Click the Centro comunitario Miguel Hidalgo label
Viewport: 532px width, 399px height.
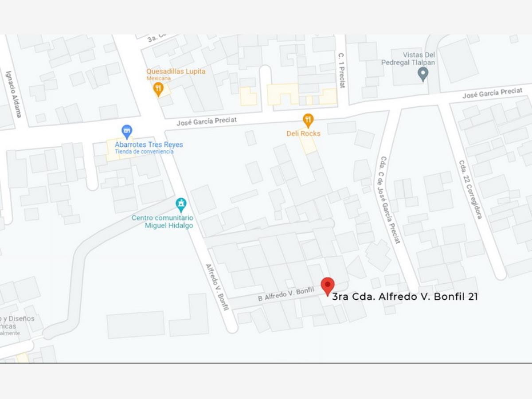163,222
